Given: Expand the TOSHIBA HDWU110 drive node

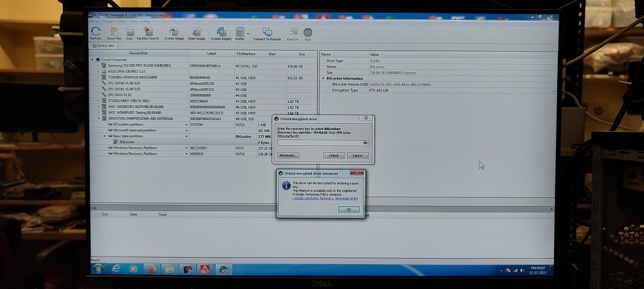Looking at the screenshot, I should (x=98, y=77).
